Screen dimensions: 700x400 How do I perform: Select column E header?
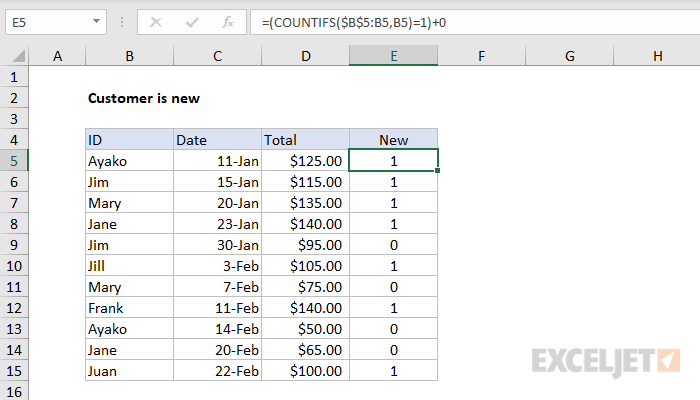click(x=393, y=56)
